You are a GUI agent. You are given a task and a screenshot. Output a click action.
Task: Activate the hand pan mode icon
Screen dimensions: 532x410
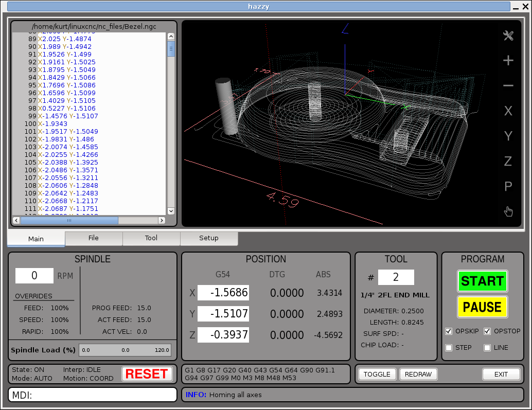coord(508,211)
